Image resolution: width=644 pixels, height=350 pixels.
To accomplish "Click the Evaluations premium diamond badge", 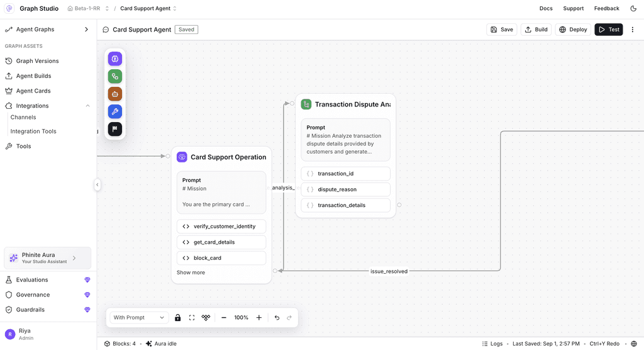I will coord(87,279).
